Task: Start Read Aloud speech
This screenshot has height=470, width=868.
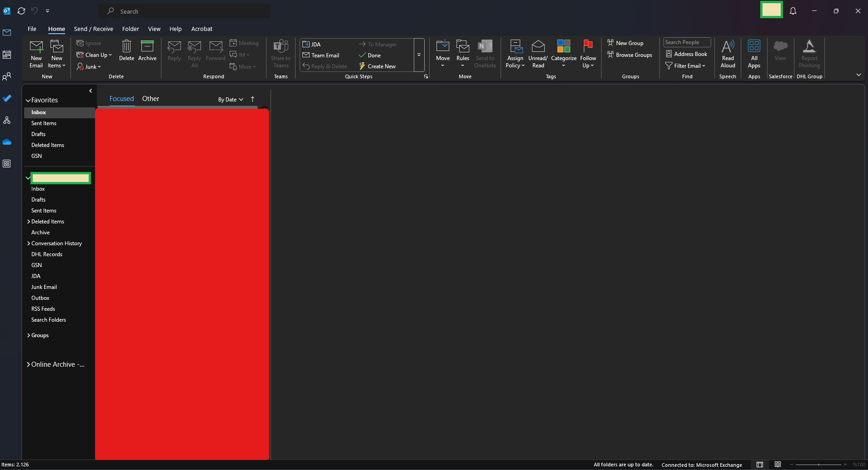Action: [x=728, y=54]
